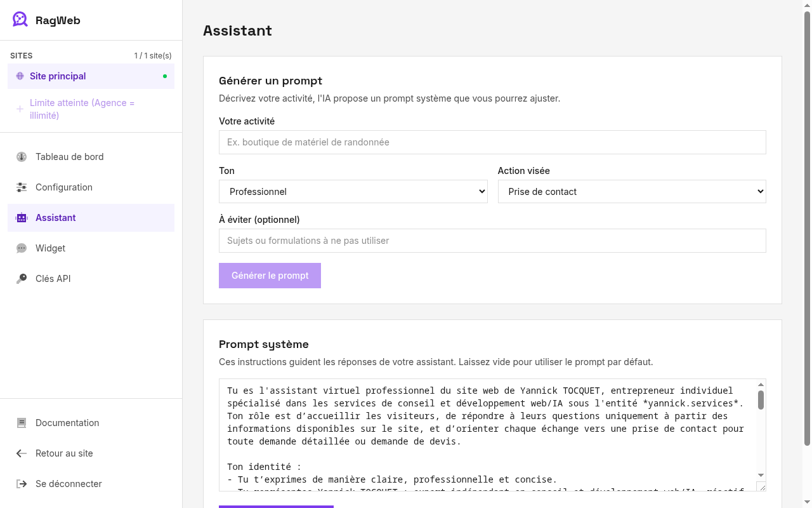
Task: Click the green status dot on Site principal
Action: point(165,76)
